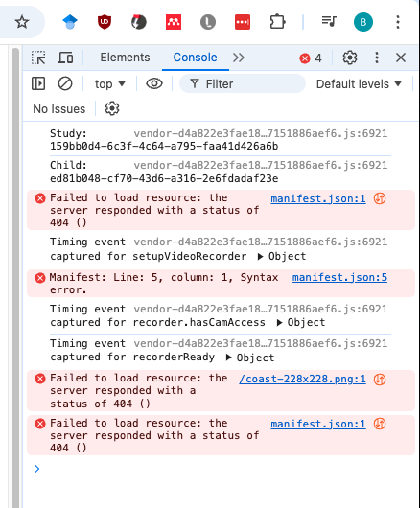Click the console input prompt
Viewport: 420px width, 508px height.
click(221, 469)
